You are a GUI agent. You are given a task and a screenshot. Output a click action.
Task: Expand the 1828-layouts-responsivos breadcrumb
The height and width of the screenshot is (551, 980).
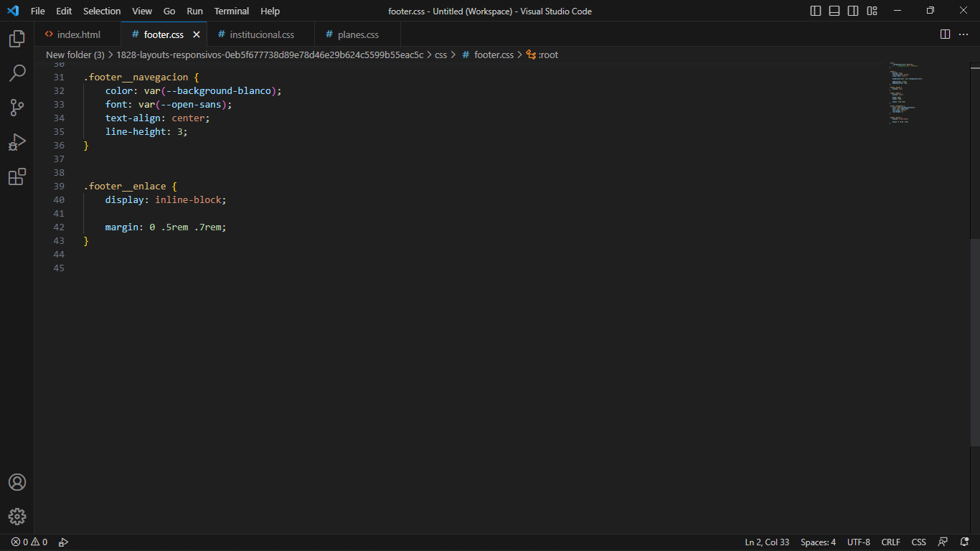[x=270, y=55]
